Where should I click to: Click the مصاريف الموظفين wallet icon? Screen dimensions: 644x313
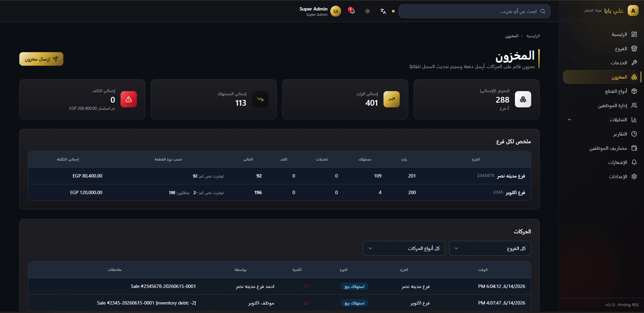(634, 148)
